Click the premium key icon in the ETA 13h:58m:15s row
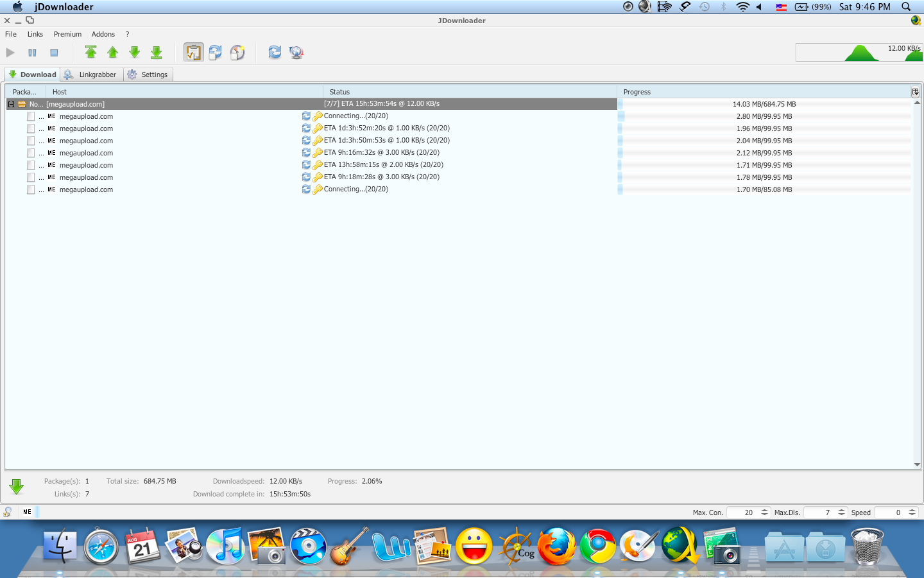The height and width of the screenshot is (578, 924). coord(317,164)
